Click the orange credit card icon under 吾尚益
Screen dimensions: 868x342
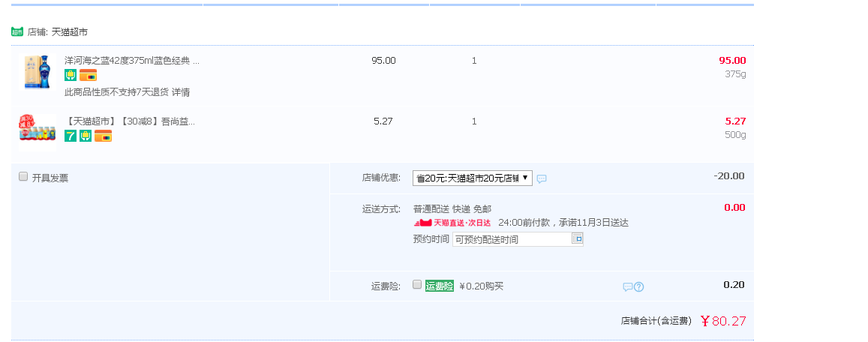[103, 136]
